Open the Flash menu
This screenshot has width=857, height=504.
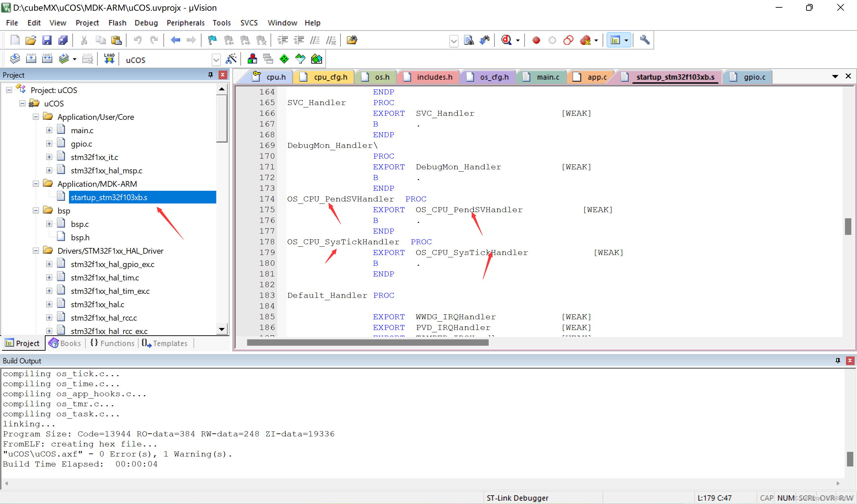(117, 23)
